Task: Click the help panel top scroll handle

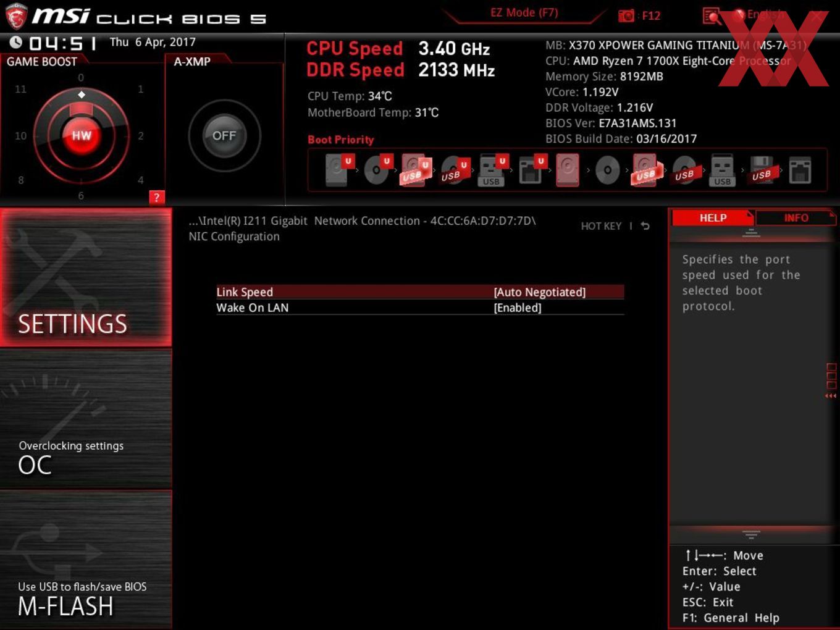Action: click(x=751, y=233)
